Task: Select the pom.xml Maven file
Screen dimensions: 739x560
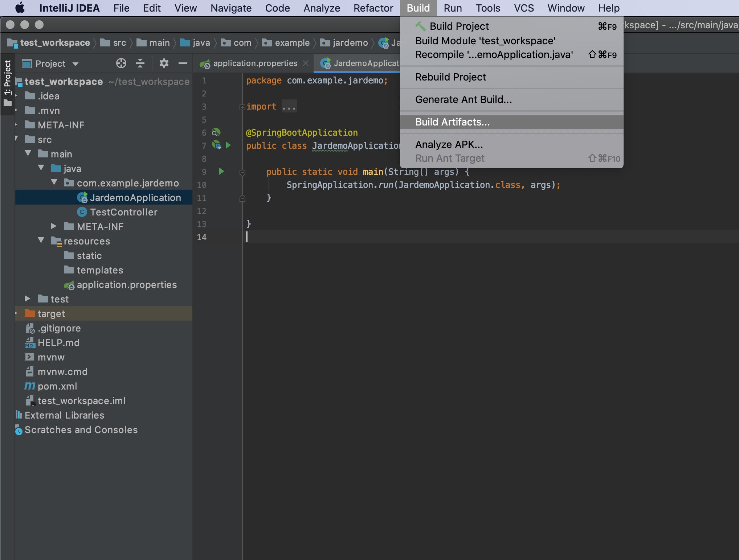Action: (51, 386)
